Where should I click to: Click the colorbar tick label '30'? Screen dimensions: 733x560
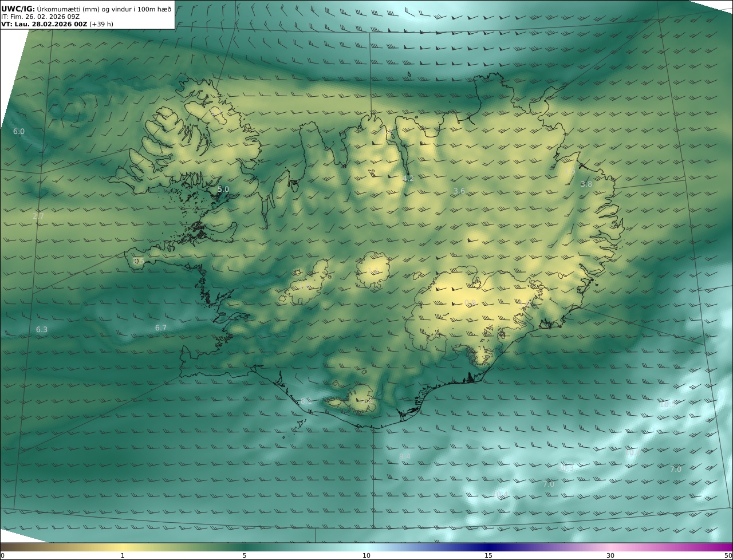(610, 555)
